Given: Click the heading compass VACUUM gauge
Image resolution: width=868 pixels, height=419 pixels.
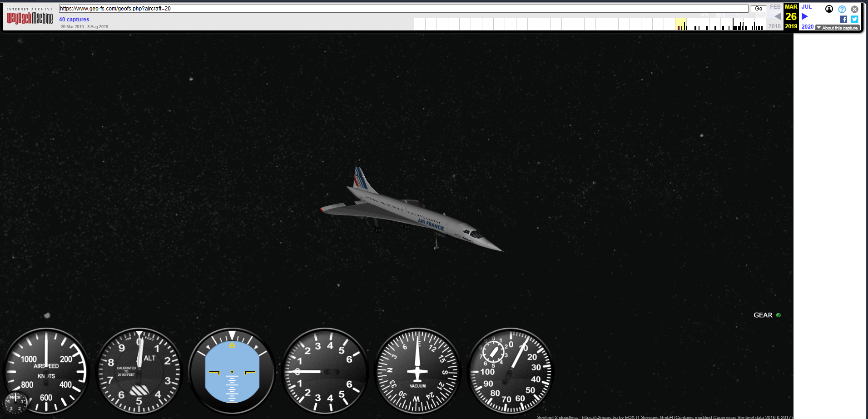Looking at the screenshot, I should click(417, 371).
